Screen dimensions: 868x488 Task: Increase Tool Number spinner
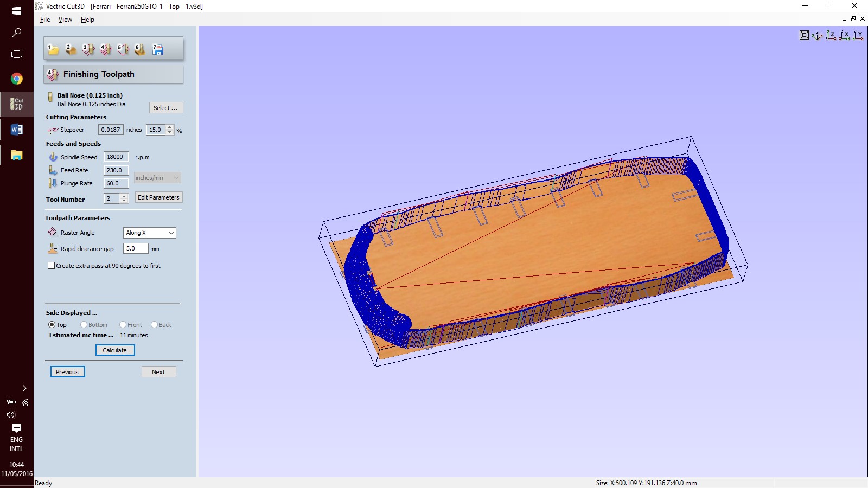(x=124, y=196)
